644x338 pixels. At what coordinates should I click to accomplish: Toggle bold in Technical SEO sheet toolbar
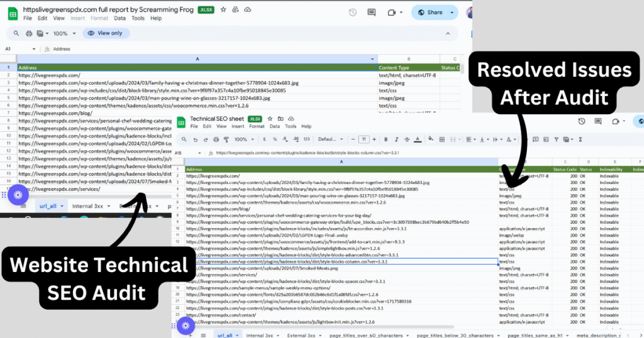(x=386, y=139)
